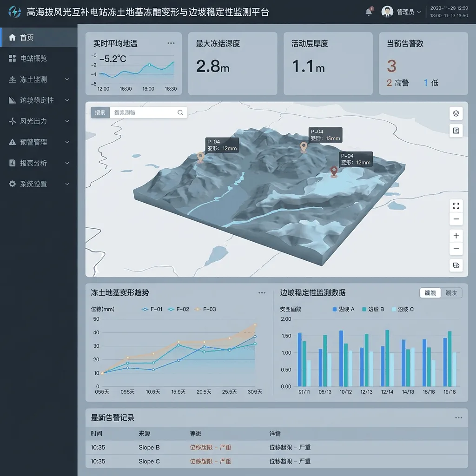476x476 pixels.
Task: Click the lightning bolt platform logo
Action: (x=14, y=12)
